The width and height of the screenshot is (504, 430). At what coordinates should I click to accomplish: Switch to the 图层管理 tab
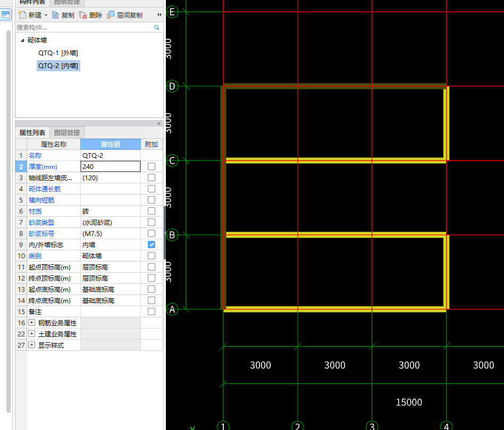point(67,133)
